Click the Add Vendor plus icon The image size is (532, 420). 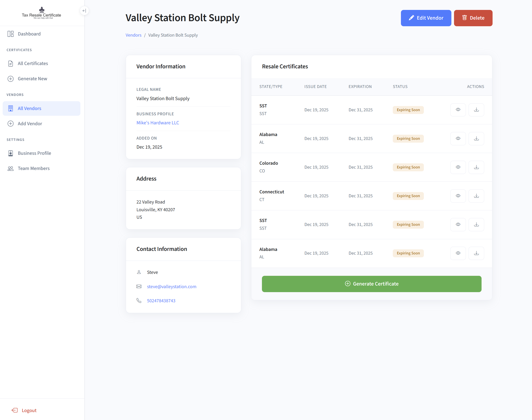point(10,123)
